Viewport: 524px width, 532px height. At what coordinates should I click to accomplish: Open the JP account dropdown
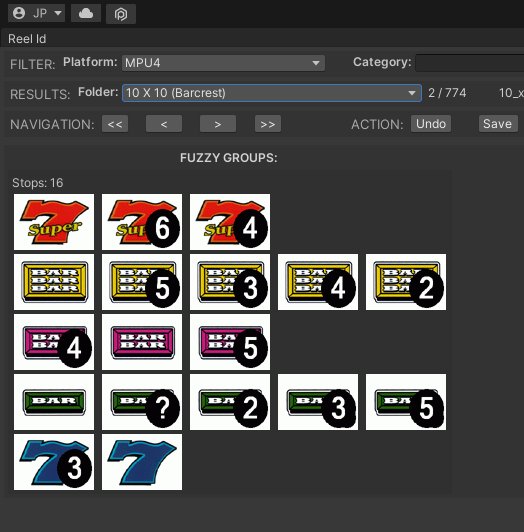tap(36, 14)
